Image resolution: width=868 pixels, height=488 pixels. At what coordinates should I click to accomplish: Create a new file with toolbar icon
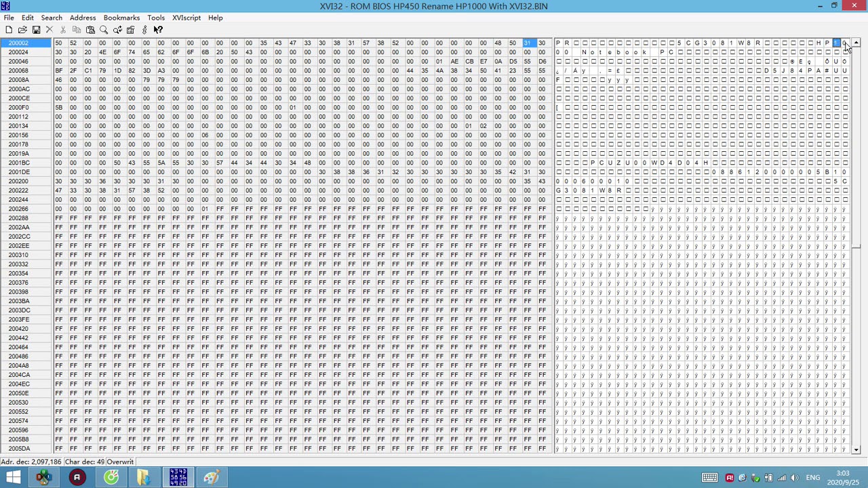9,30
